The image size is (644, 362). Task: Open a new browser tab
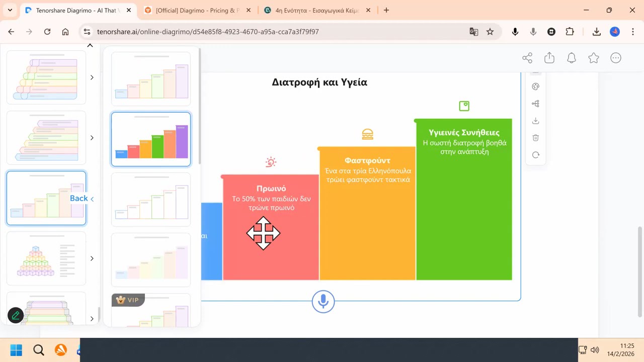[386, 10]
